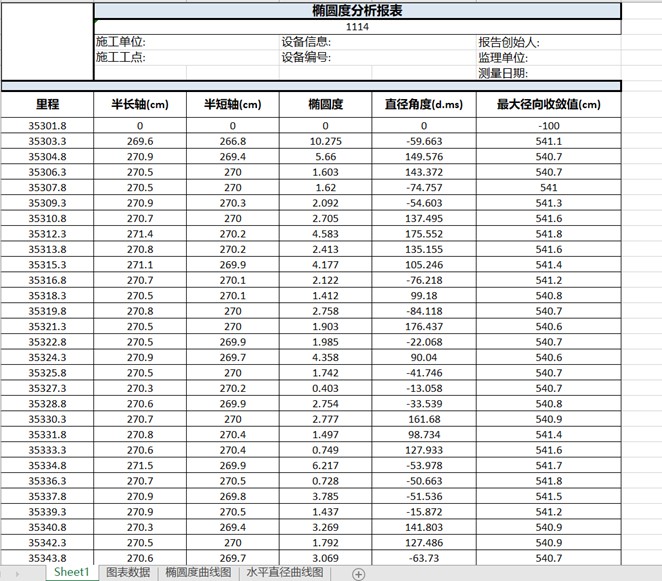This screenshot has width=662, height=581.
Task: Click the 半长轴(cm) column header
Action: 140,104
